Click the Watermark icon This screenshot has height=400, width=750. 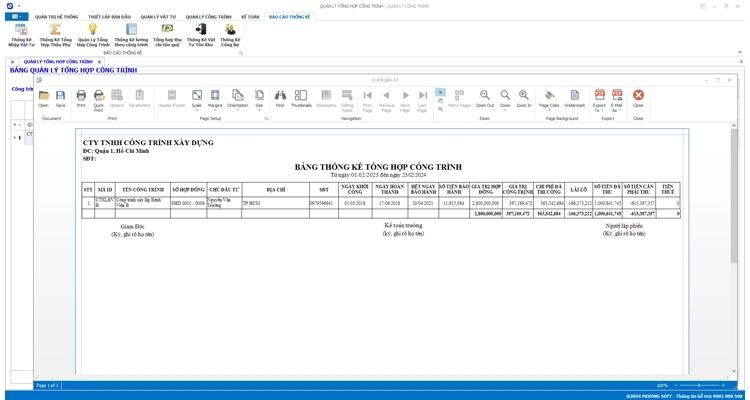tap(575, 97)
